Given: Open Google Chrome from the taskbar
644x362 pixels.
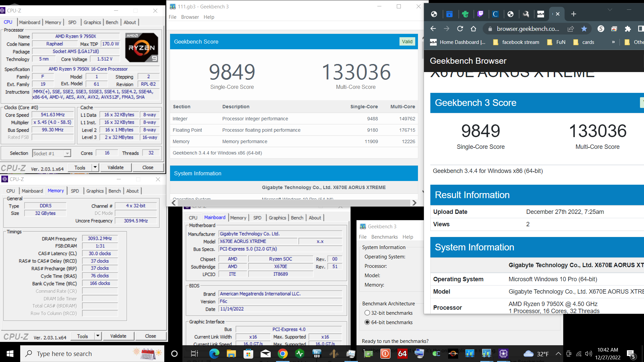Looking at the screenshot, I should coord(282,354).
